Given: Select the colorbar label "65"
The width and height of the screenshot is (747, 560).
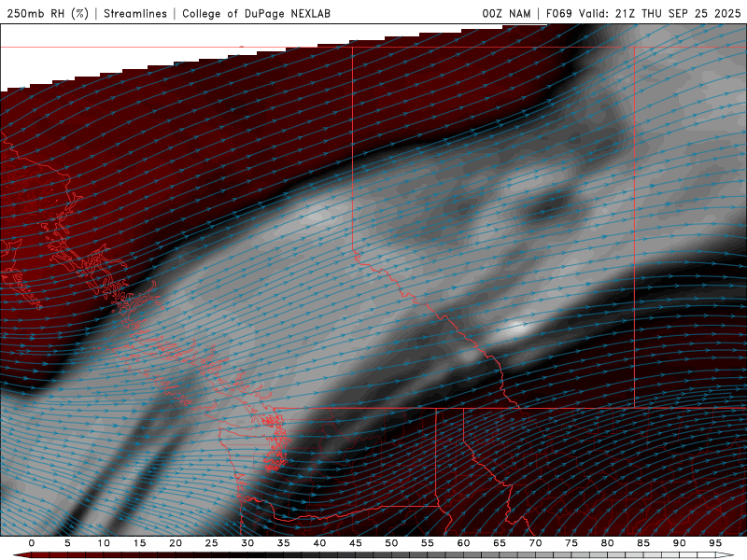Looking at the screenshot, I should 500,543.
